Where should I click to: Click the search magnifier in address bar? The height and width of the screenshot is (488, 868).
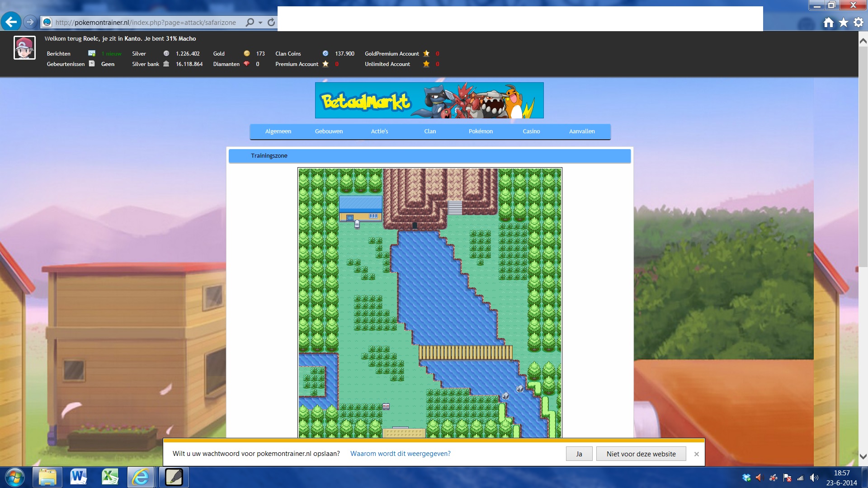(250, 22)
